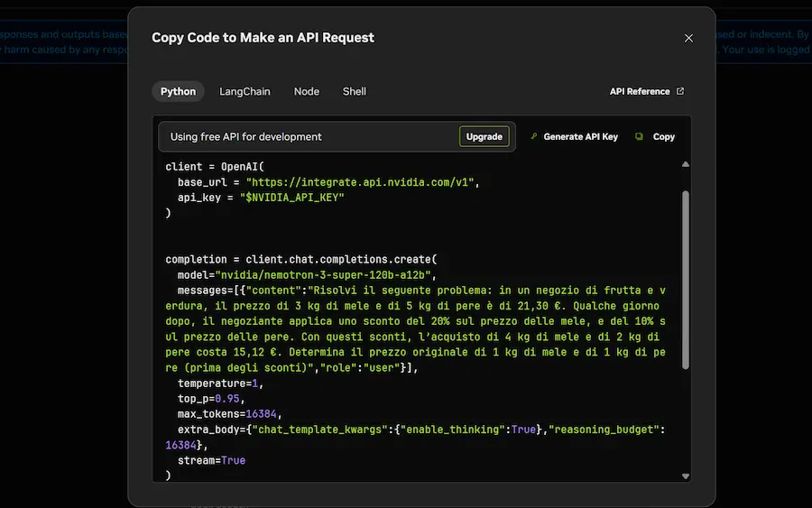
Task: Open the Node code tab
Action: point(306,91)
